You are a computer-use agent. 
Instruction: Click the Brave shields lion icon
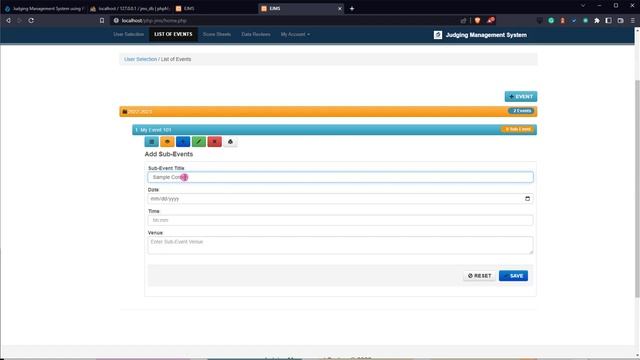click(x=477, y=20)
